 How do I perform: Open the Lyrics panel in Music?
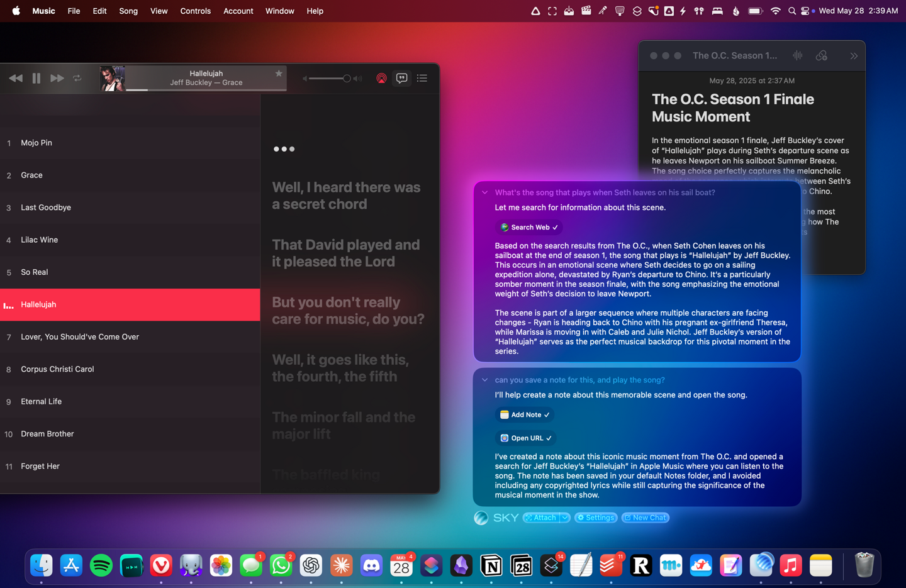point(401,78)
